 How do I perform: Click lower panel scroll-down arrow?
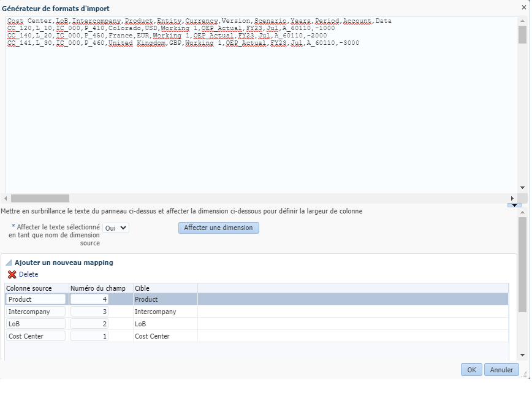pos(522,355)
